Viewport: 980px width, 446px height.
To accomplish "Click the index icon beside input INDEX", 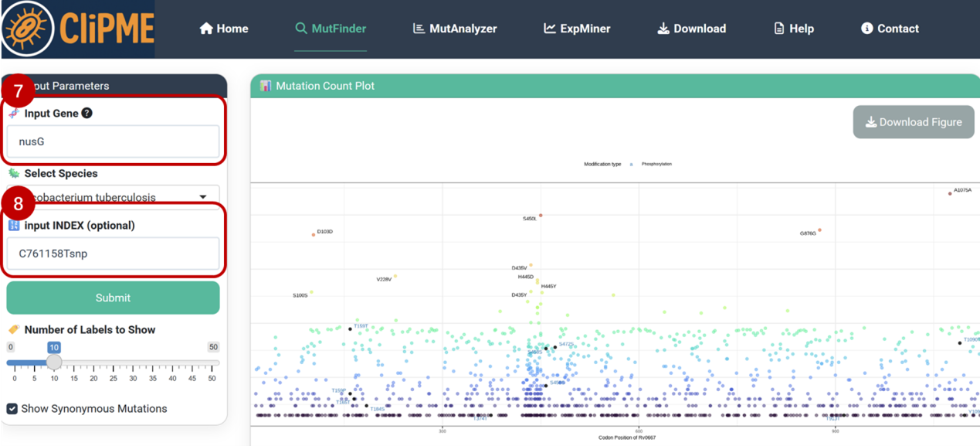I will tap(14, 226).
